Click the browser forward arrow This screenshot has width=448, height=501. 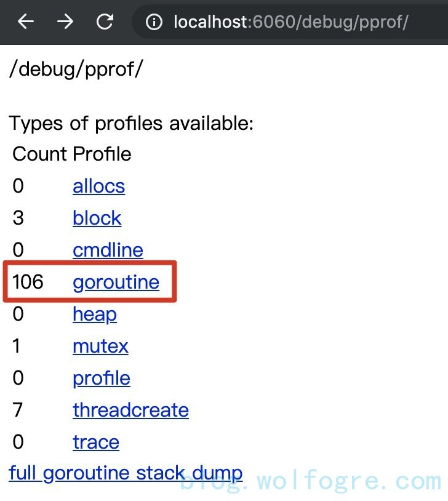pos(65,22)
